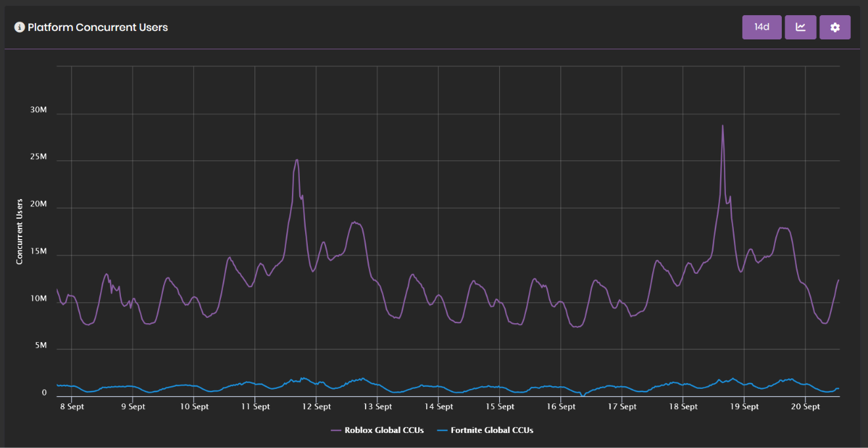Click the info icon beside Platform Concurrent Users
868x448 pixels.
click(20, 28)
